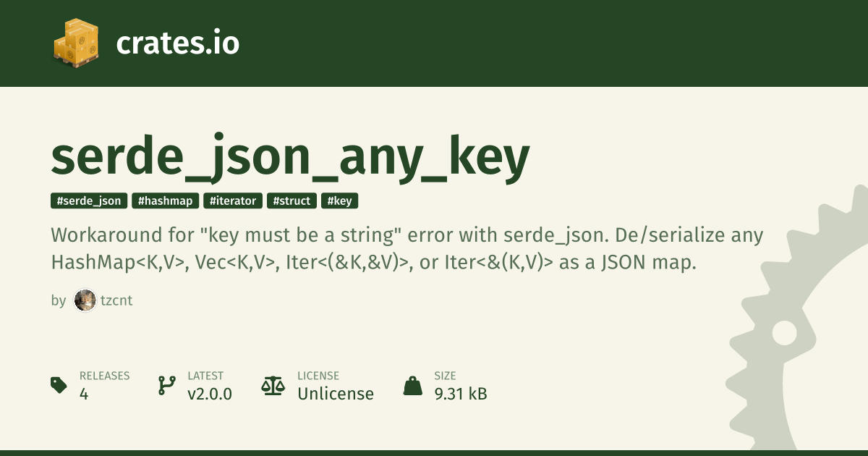This screenshot has width=868, height=456.
Task: Open the tzcnt author name
Action: [116, 300]
